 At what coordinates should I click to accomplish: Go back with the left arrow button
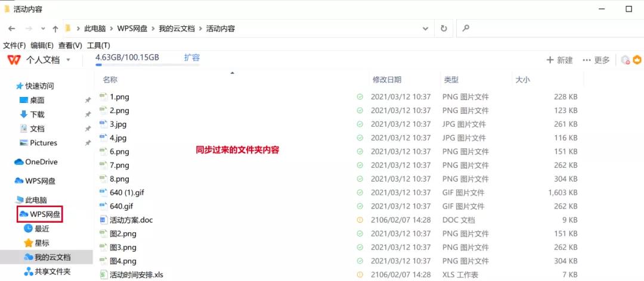coord(11,29)
